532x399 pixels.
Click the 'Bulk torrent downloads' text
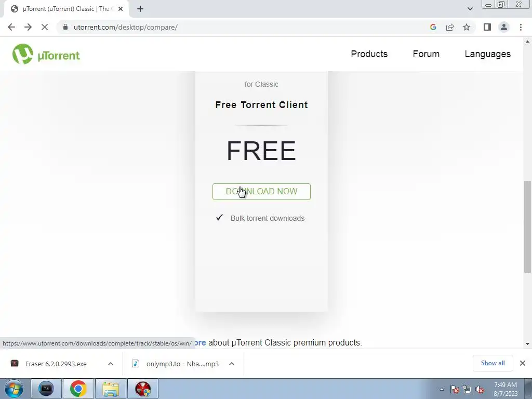pos(268,218)
